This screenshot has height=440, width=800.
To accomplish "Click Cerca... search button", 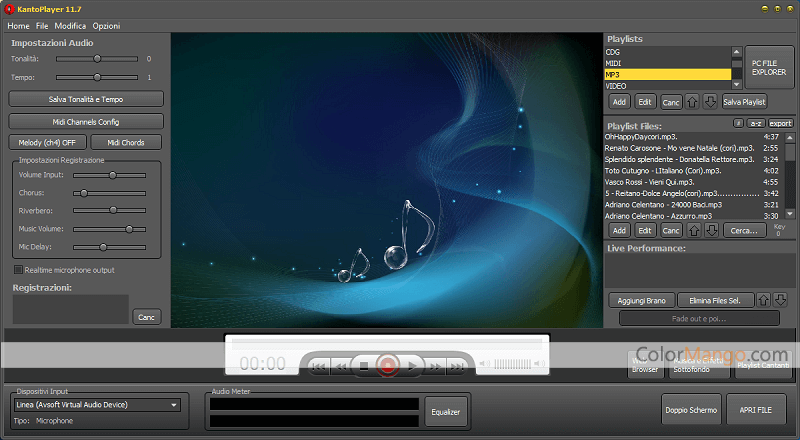I will [744, 231].
